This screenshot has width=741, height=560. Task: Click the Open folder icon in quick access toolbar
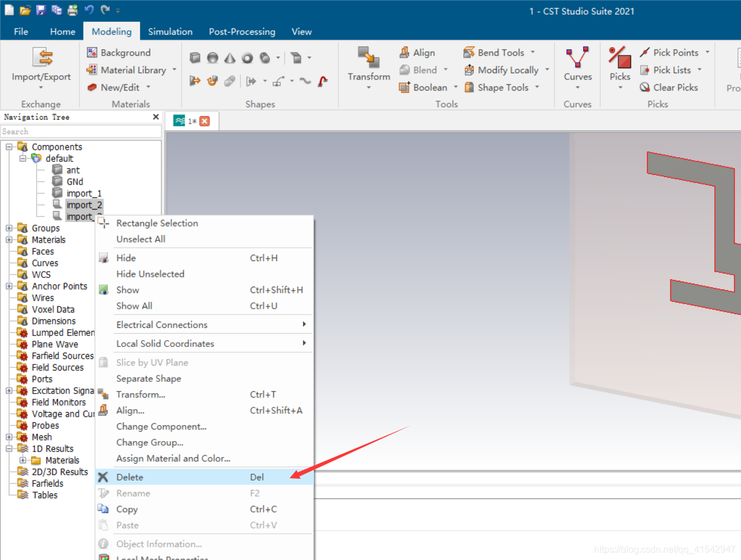coord(25,10)
